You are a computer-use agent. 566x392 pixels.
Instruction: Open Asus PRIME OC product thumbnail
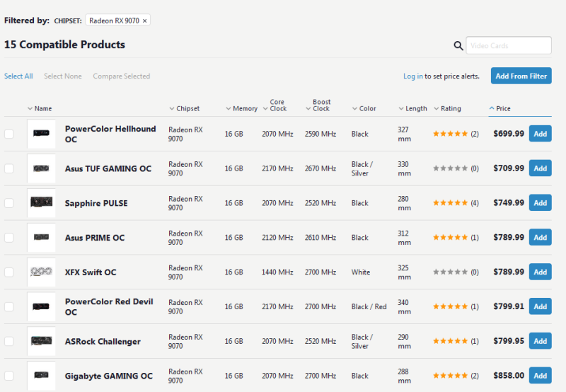click(x=41, y=238)
